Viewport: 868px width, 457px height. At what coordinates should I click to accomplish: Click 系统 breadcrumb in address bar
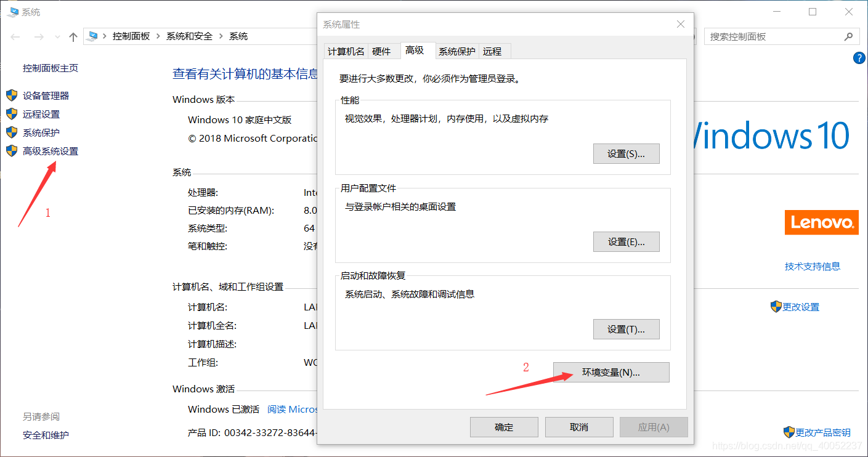[238, 36]
